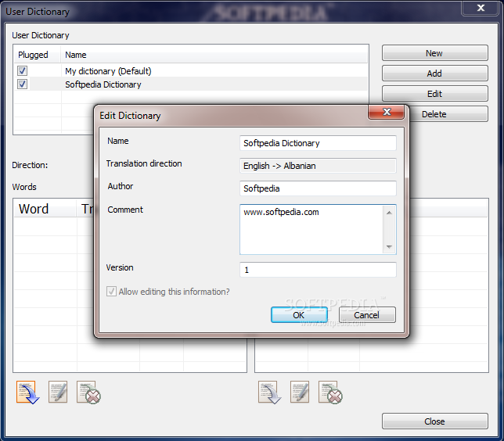
Task: Click the Comment scrollbar down arrow
Action: tap(389, 246)
